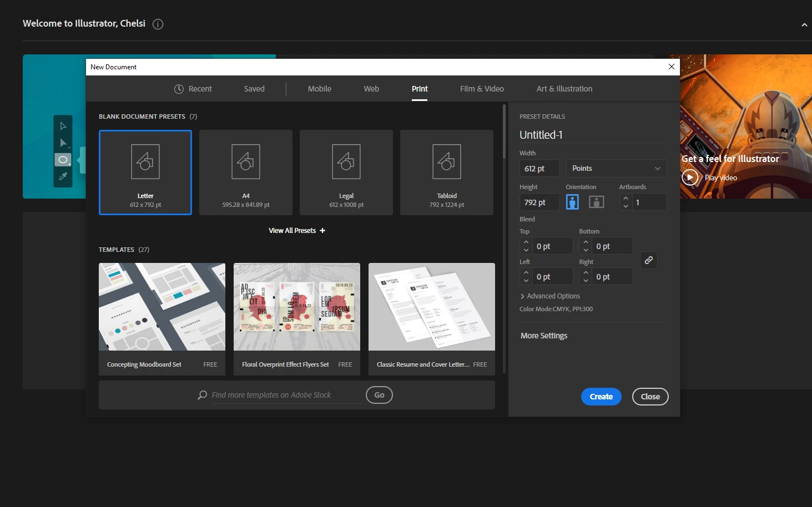Select the Print tab

click(420, 89)
